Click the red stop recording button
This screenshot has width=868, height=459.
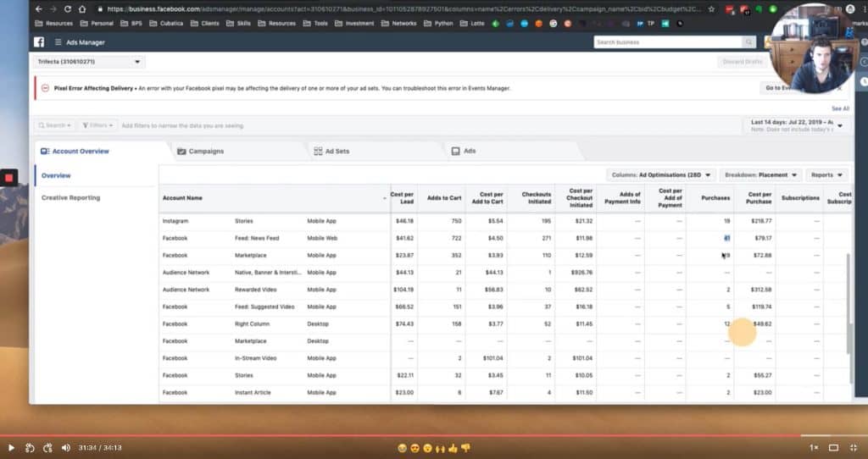pyautogui.click(x=8, y=178)
